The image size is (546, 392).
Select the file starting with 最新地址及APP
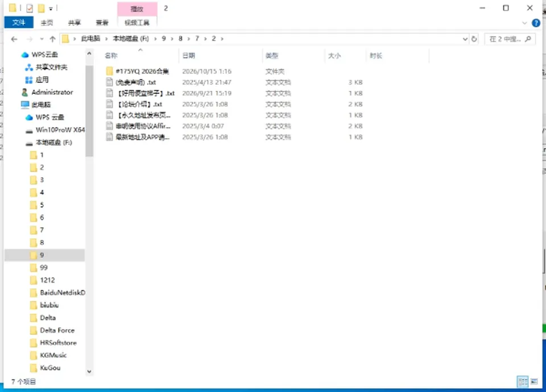143,137
